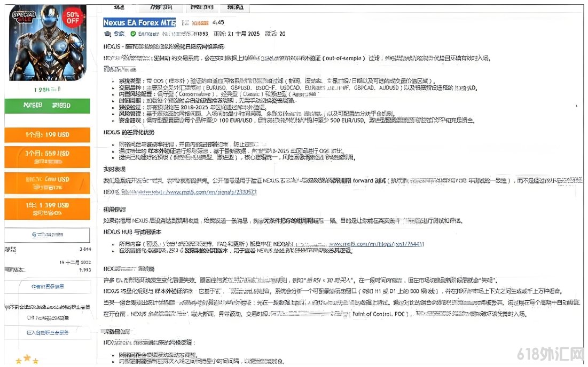Click the 4.45 rating value
This screenshot has width=588, height=367.
coord(218,22)
